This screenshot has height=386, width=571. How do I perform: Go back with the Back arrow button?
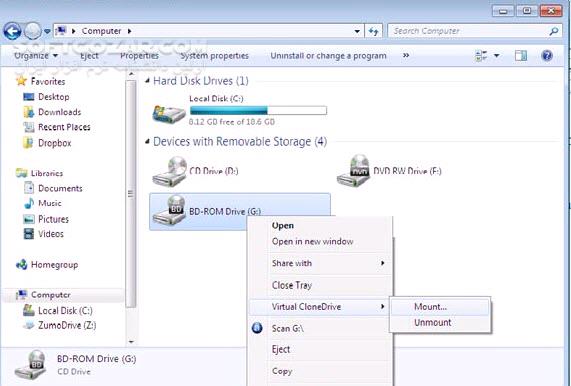[12, 31]
